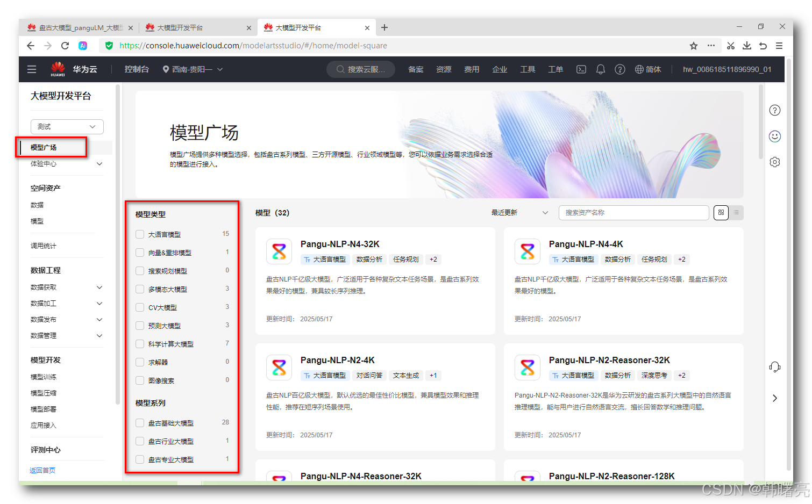
Task: Open the right sidebar settings gear
Action: coord(775,162)
